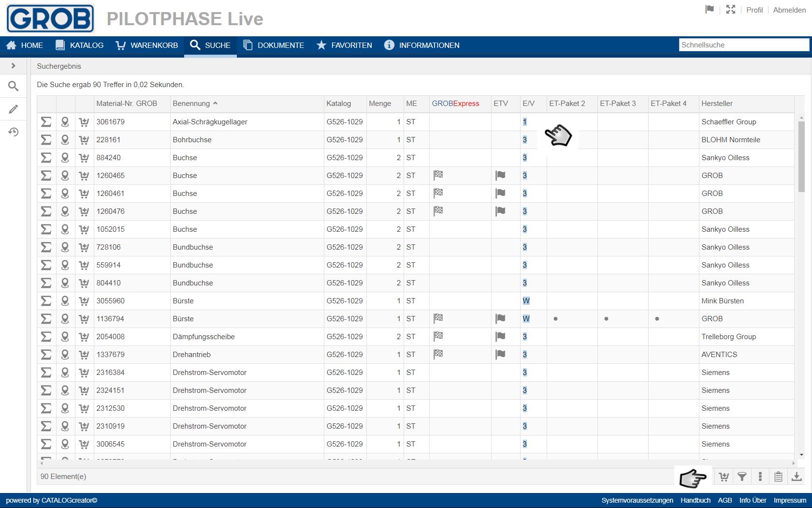
Task: Click sigma icon for material 1052015
Action: point(46,229)
